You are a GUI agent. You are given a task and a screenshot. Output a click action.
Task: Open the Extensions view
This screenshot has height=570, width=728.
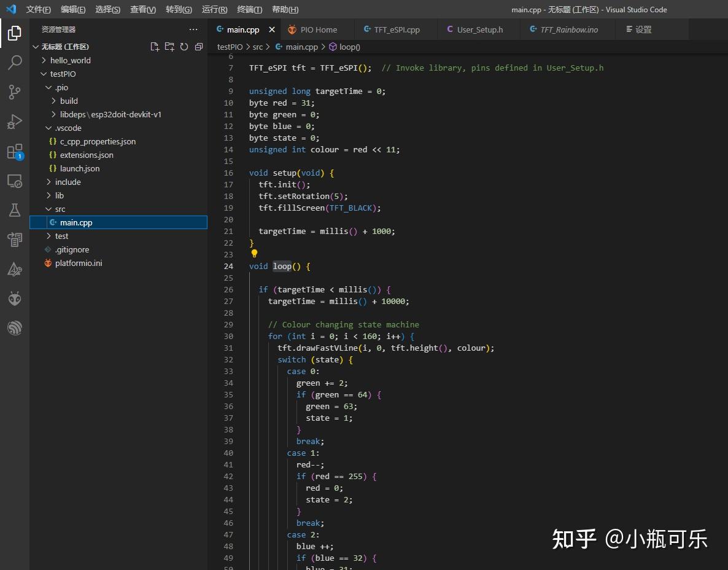click(15, 151)
